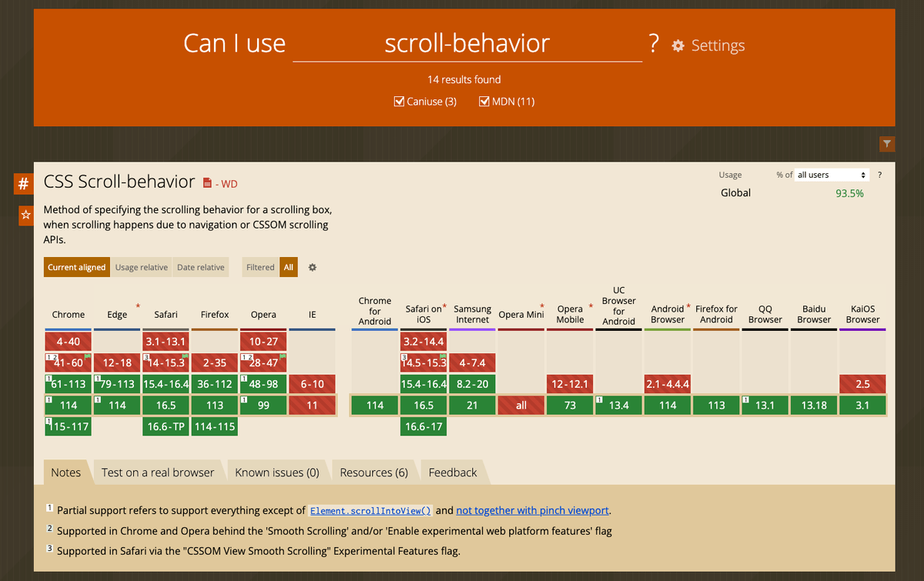Bookmark this feature using the star icon
Image resolution: width=924 pixels, height=581 pixels.
[x=25, y=215]
